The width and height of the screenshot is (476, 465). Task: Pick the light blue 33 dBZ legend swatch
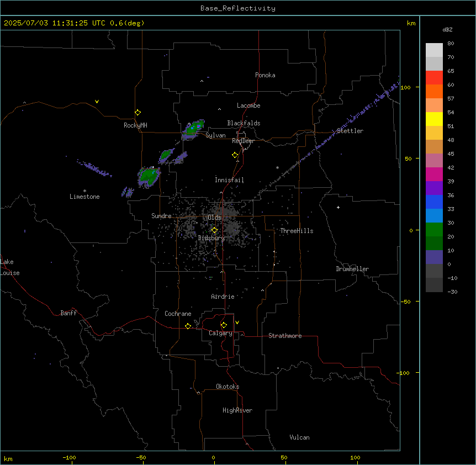434,215
